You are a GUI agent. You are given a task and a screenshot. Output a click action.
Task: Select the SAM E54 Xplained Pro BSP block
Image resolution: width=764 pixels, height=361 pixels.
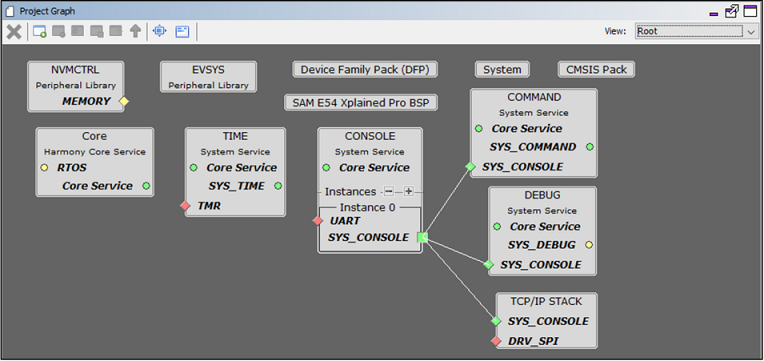[x=361, y=103]
